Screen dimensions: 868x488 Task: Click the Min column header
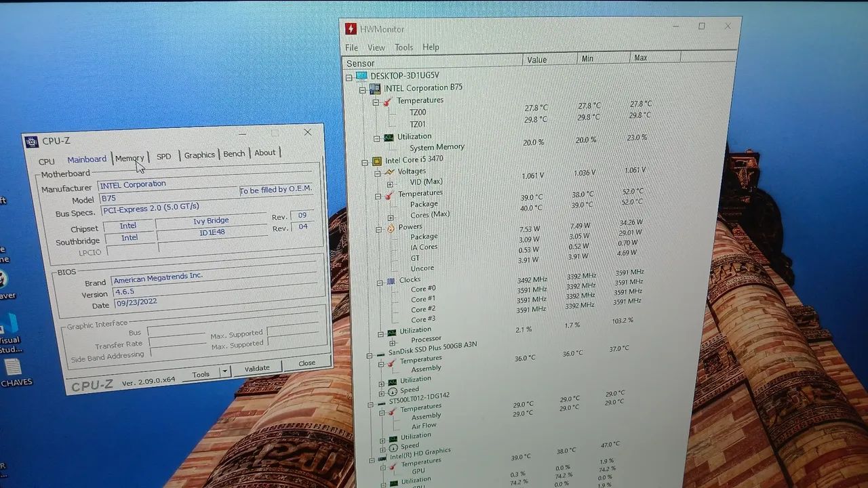(603, 58)
